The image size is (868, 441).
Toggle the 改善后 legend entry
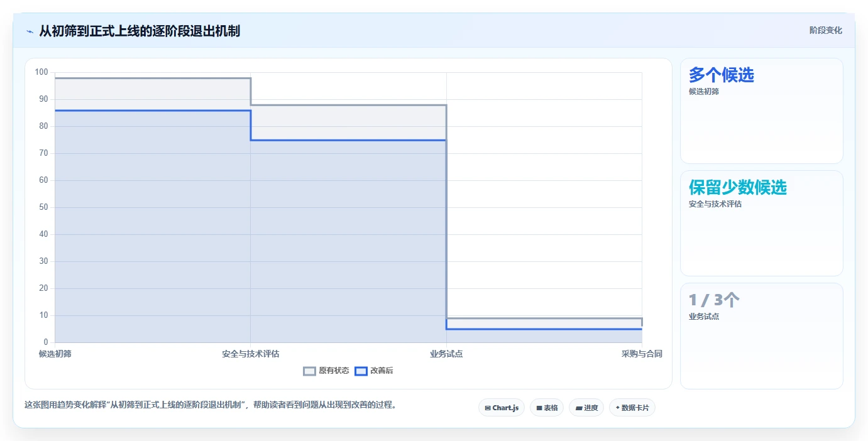coord(374,371)
